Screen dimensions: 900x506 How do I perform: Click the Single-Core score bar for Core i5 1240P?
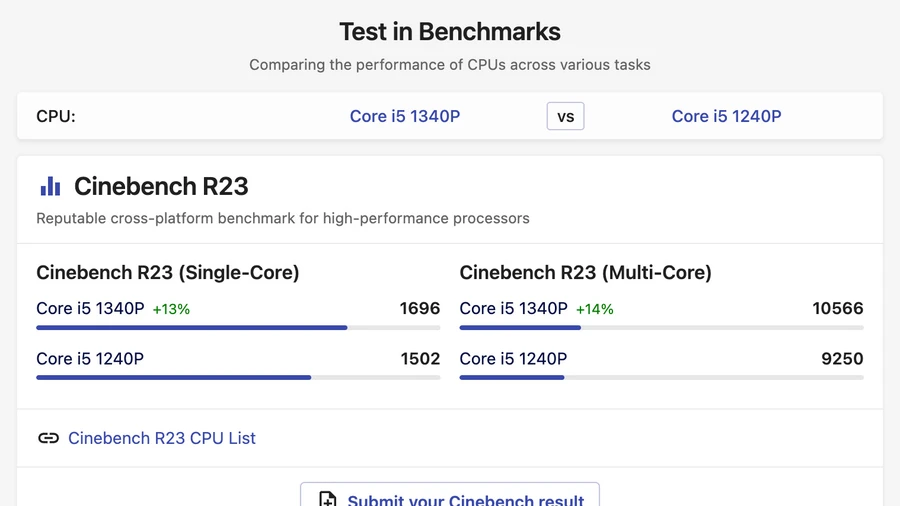tap(238, 377)
